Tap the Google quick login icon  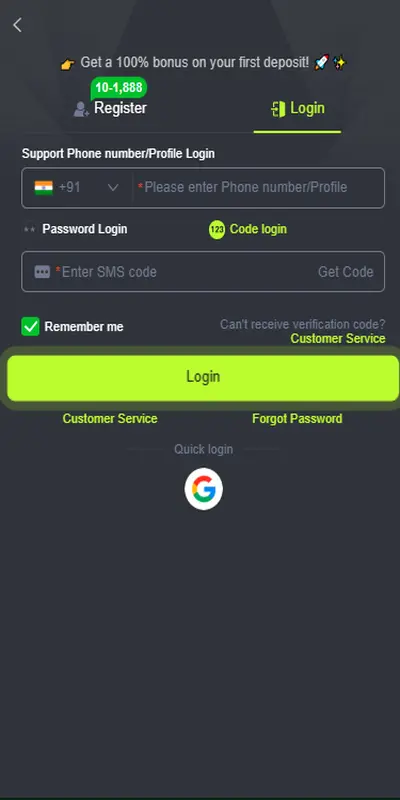pos(204,489)
